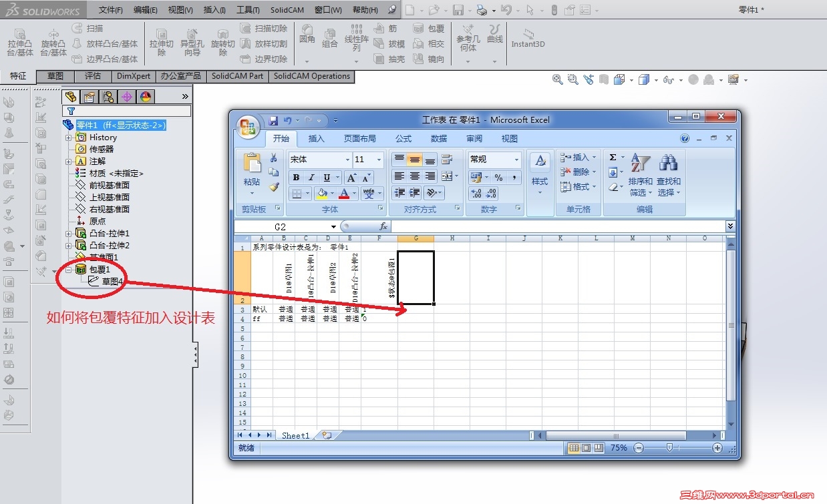Open the font size 11 dropdown

pos(379,160)
